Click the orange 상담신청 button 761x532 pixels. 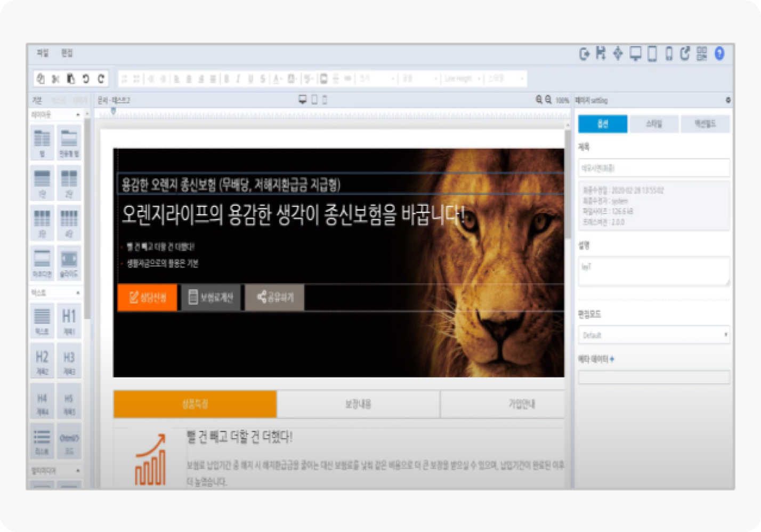pos(147,297)
